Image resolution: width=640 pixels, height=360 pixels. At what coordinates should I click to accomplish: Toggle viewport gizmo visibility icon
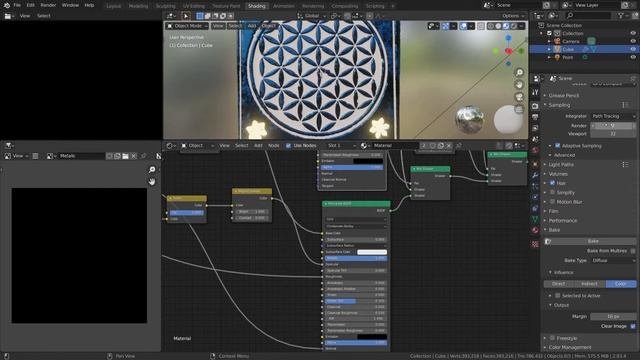point(445,26)
